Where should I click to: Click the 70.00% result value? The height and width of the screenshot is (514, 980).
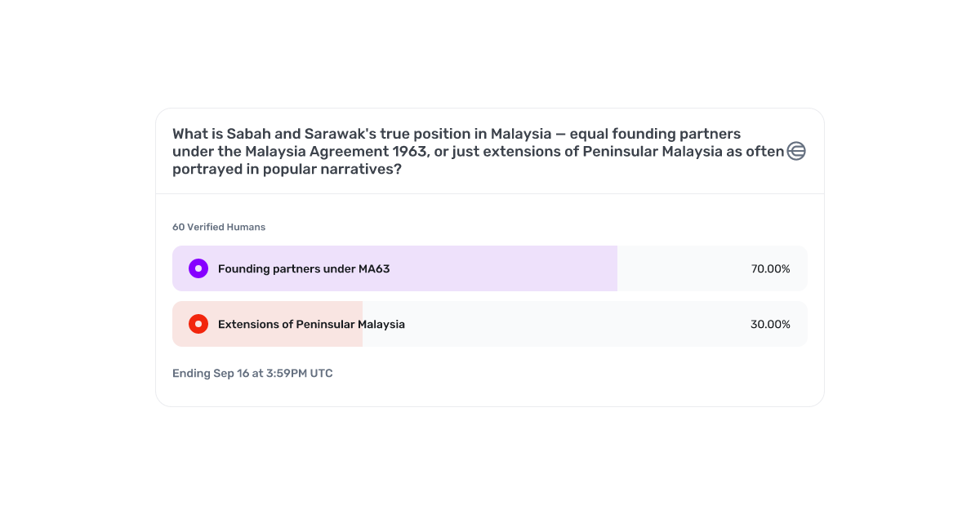click(771, 268)
